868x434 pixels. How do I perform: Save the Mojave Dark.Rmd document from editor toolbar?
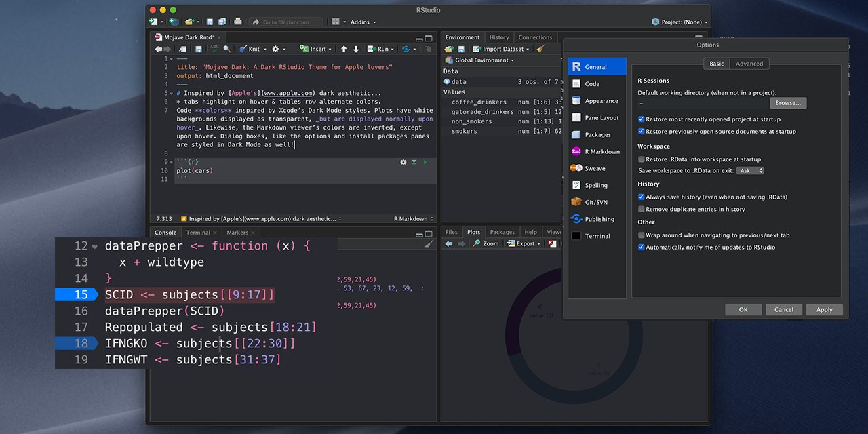click(x=199, y=49)
